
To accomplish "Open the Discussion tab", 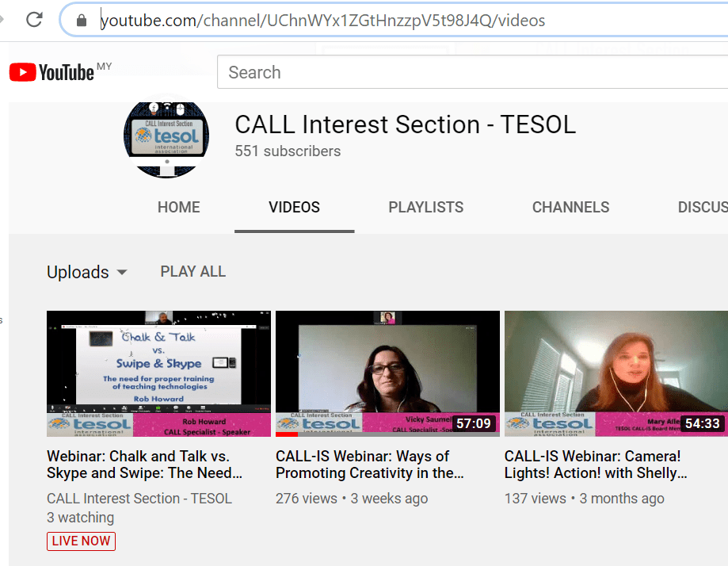I will point(703,207).
